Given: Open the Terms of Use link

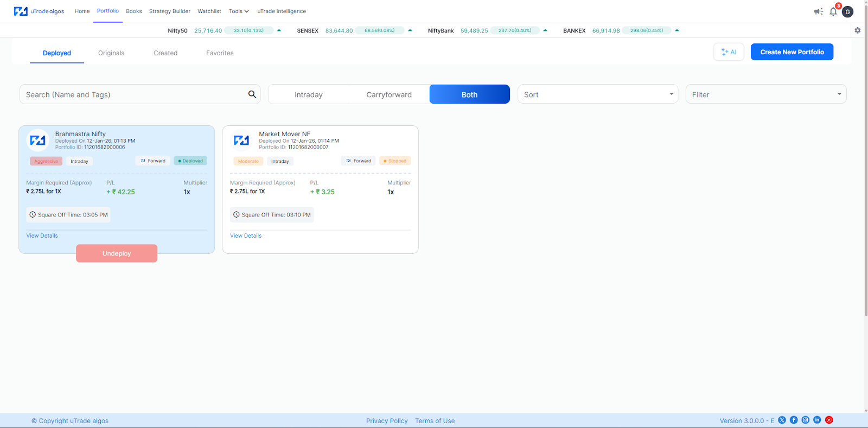Looking at the screenshot, I should pos(435,421).
